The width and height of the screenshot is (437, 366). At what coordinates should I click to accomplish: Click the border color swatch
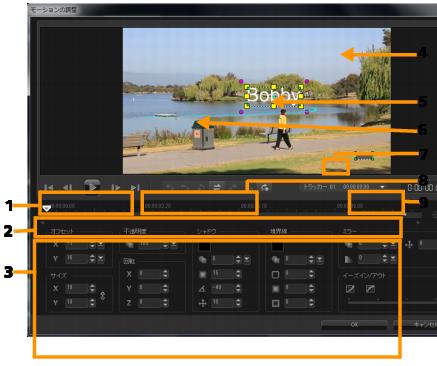pos(277,247)
